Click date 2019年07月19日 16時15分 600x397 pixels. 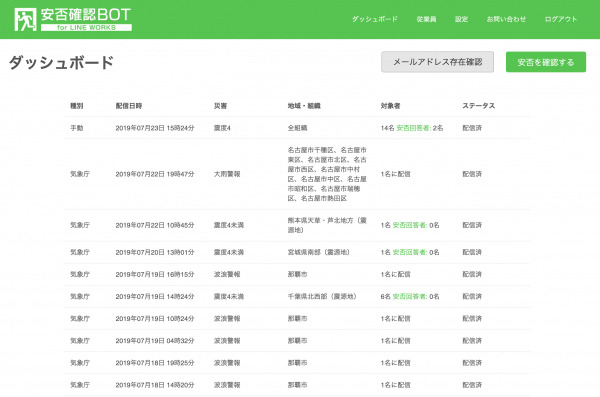155,274
